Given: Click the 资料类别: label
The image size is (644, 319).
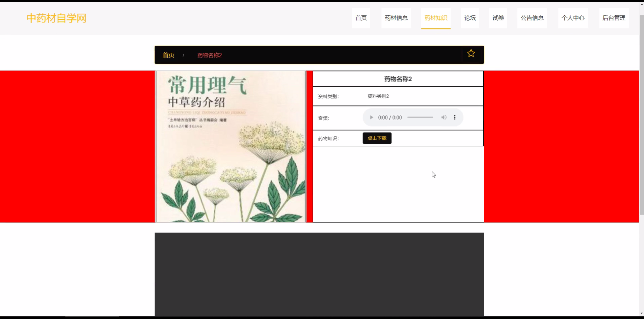Looking at the screenshot, I should click(x=329, y=96).
